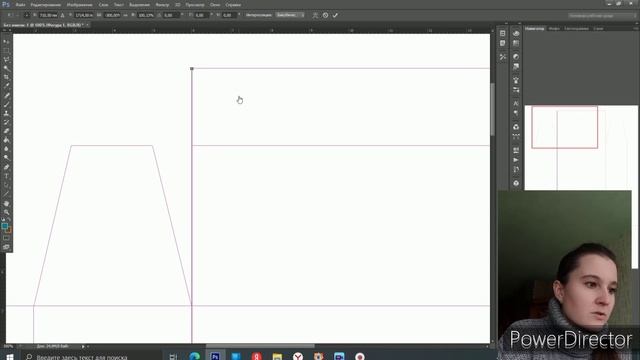The height and width of the screenshot is (360, 640).
Task: Select the Paint Bucket tool
Action: [6, 140]
